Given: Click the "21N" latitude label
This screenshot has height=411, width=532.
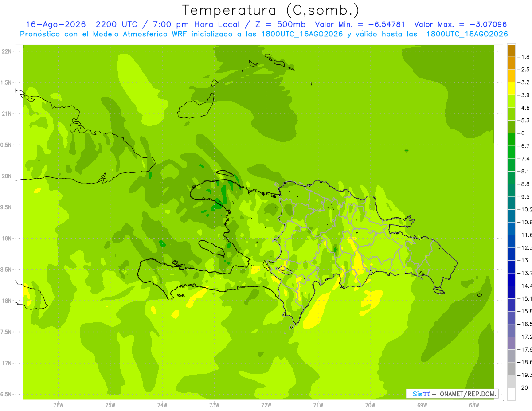Looking at the screenshot, I should (x=7, y=114).
